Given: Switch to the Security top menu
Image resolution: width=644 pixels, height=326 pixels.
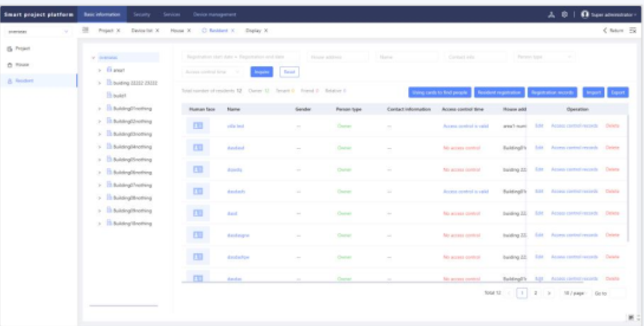Looking at the screenshot, I should [x=142, y=14].
